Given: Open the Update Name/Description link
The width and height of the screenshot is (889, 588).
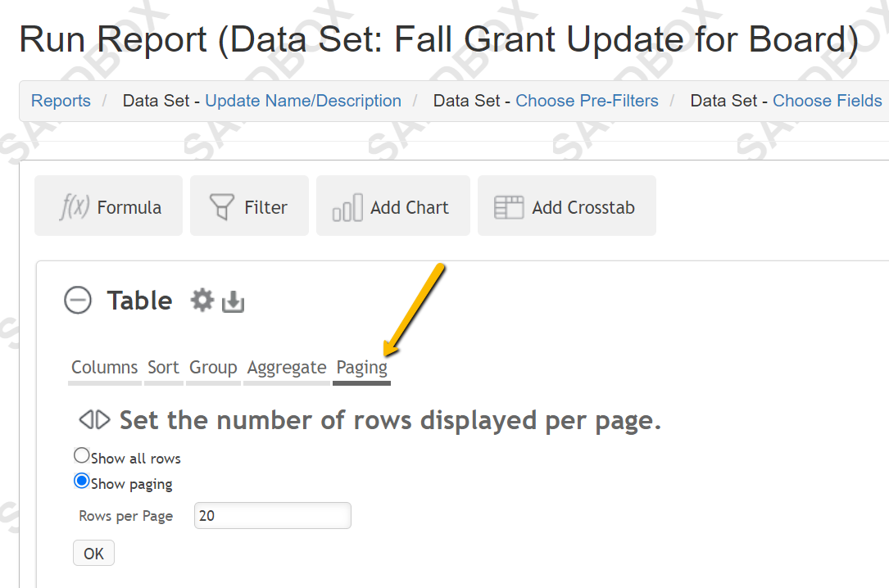Looking at the screenshot, I should 303,101.
